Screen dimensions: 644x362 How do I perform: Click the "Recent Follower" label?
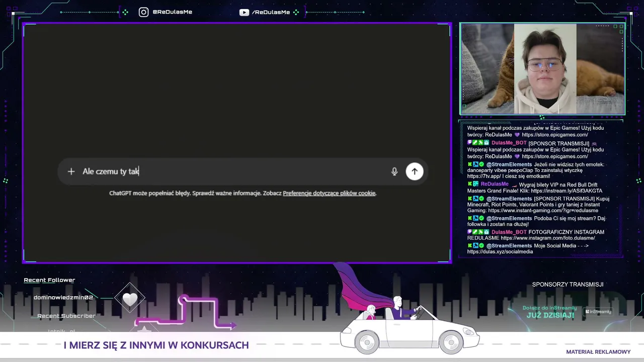tap(49, 280)
